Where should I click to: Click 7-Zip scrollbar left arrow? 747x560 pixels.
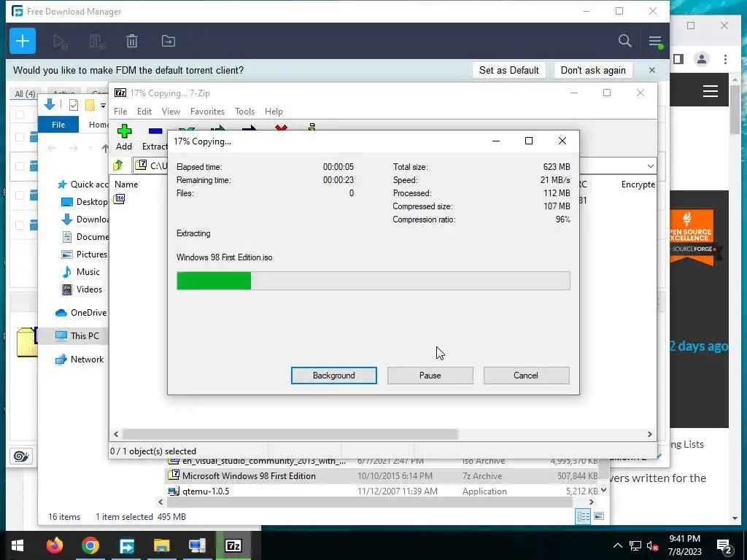(116, 435)
